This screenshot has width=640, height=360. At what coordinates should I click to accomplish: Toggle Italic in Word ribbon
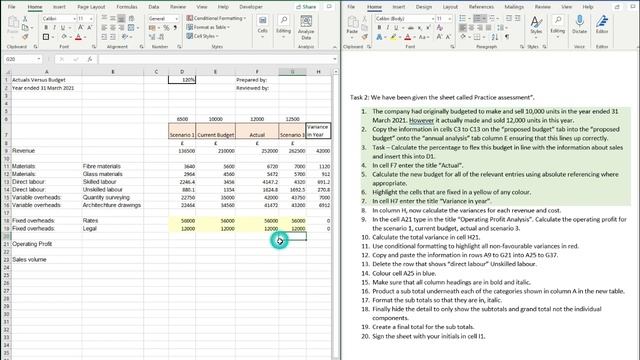(x=387, y=27)
